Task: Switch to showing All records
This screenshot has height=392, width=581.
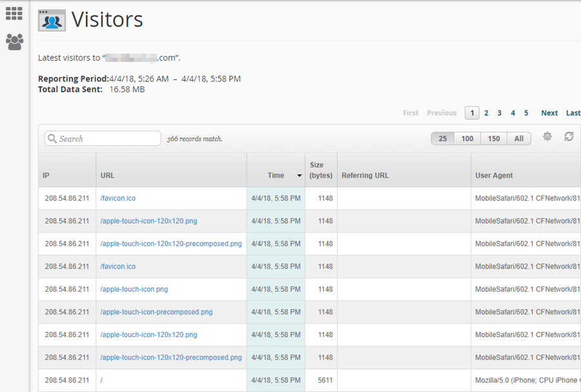Action: click(x=519, y=138)
